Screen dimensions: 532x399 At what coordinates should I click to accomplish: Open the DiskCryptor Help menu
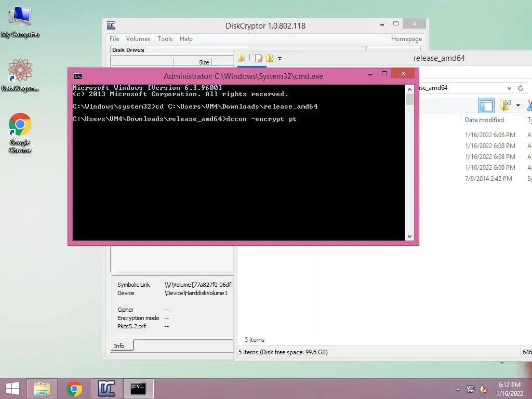click(186, 39)
